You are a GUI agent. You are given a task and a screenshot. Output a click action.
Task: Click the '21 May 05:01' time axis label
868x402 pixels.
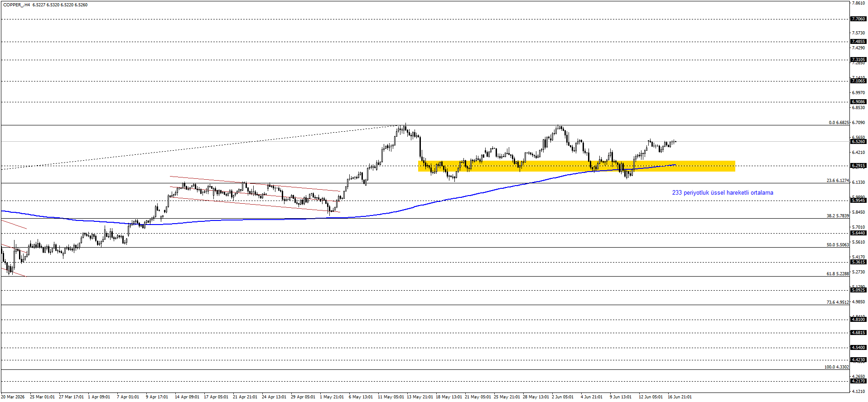coord(478,397)
